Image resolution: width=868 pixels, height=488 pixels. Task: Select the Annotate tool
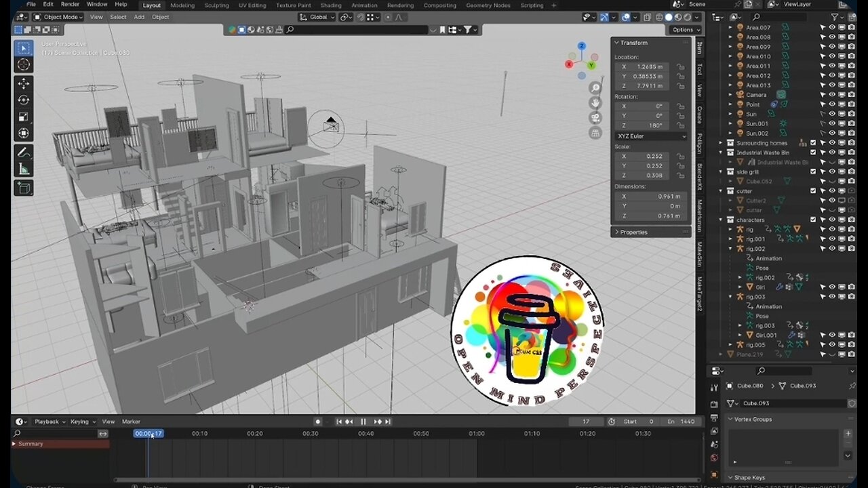(24, 152)
